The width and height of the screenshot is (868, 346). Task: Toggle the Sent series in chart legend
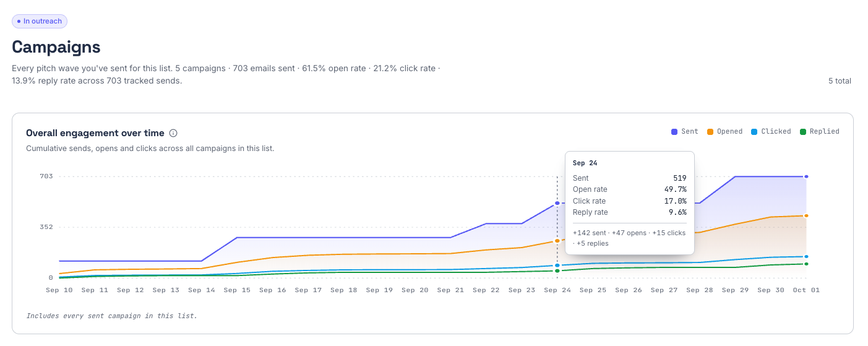pyautogui.click(x=685, y=131)
